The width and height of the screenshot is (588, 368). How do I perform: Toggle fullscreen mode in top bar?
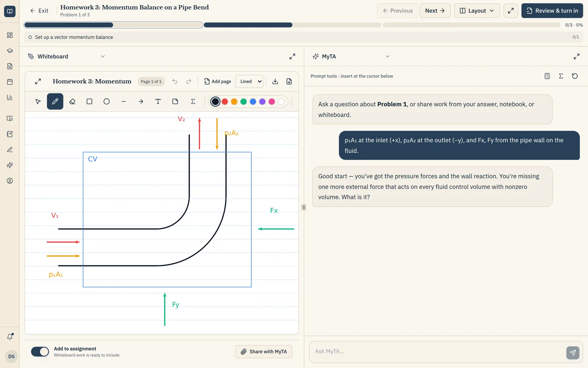[x=511, y=11]
